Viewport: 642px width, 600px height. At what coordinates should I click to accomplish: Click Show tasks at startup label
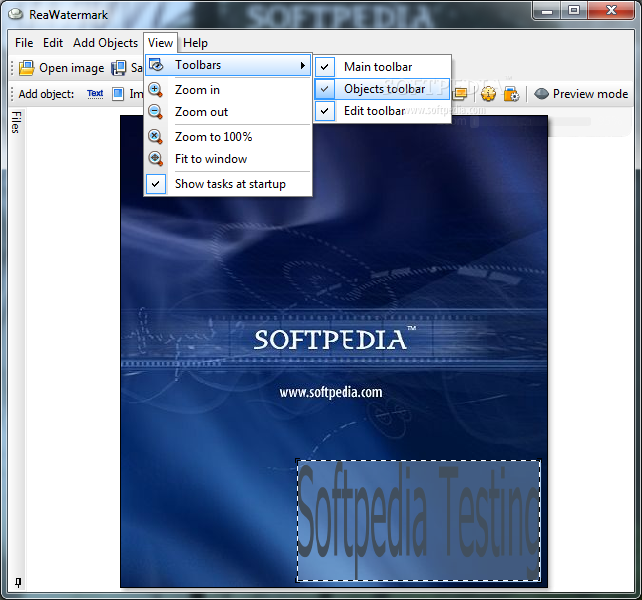point(230,184)
